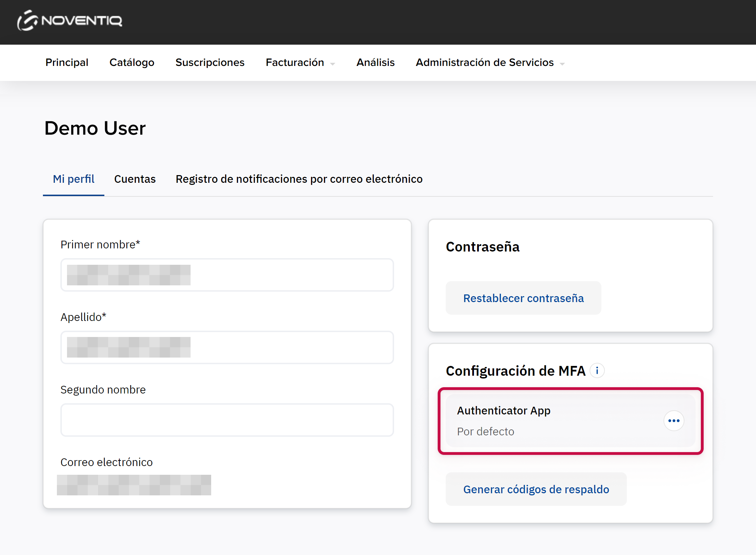Expand Administración de Servicios dropdown arrow

[562, 63]
